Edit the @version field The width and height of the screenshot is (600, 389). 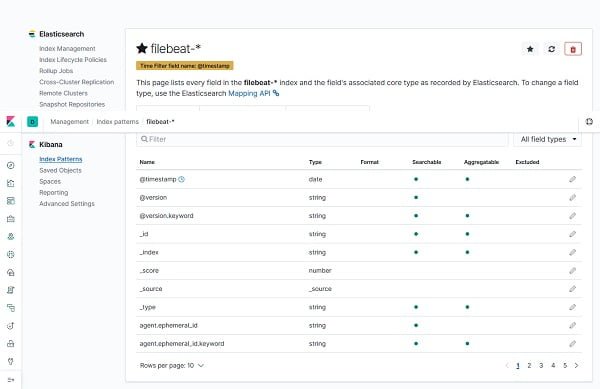tap(572, 197)
